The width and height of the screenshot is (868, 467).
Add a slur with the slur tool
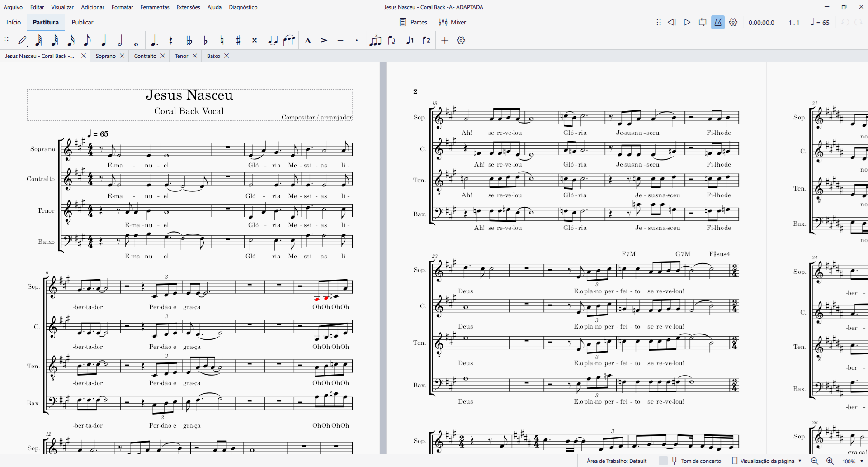(289, 41)
